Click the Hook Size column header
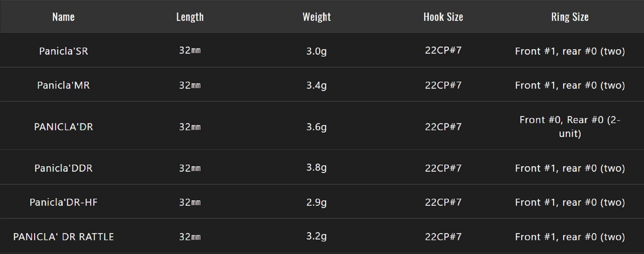This screenshot has width=644, height=254. pos(443,17)
